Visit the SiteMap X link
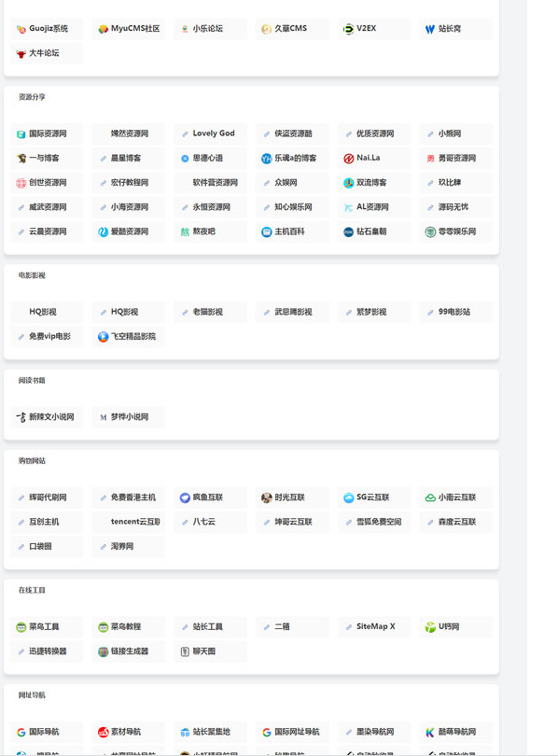This screenshot has width=558, height=756. (376, 627)
